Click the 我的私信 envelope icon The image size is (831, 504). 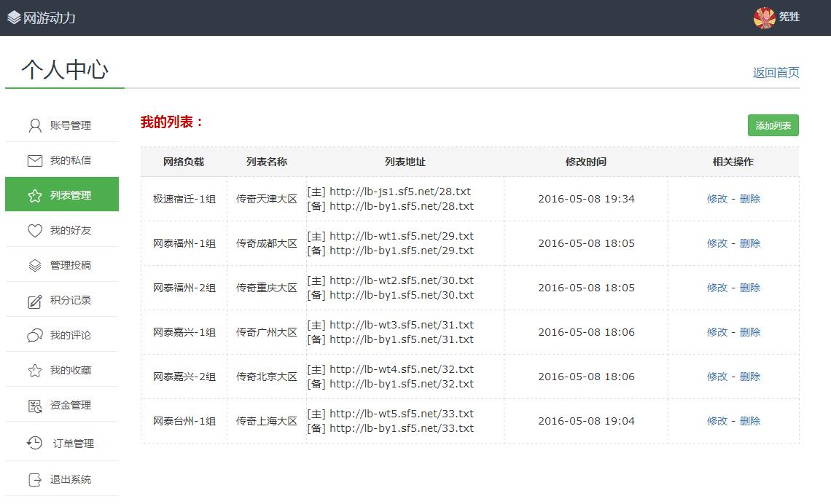point(35,160)
